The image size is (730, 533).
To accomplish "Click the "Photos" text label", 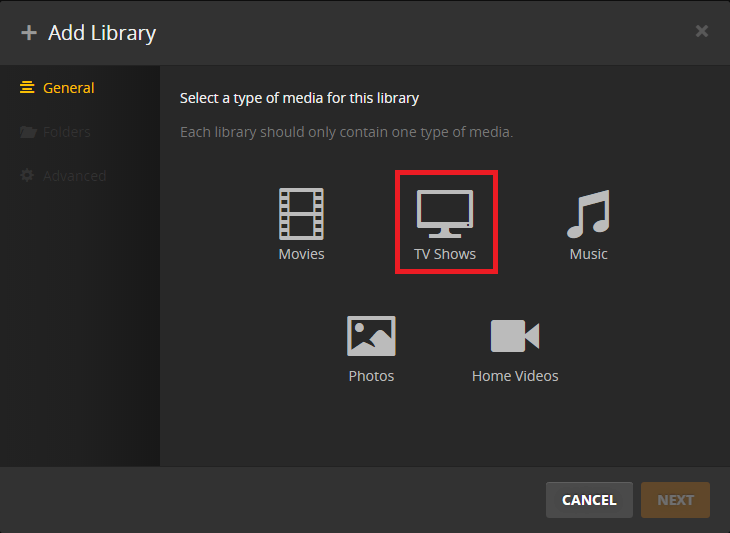I will coord(371,376).
